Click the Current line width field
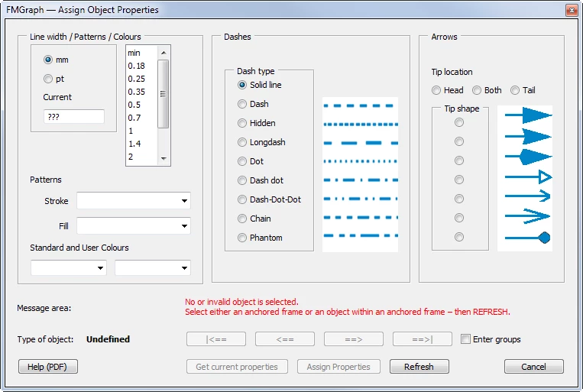 (74, 117)
